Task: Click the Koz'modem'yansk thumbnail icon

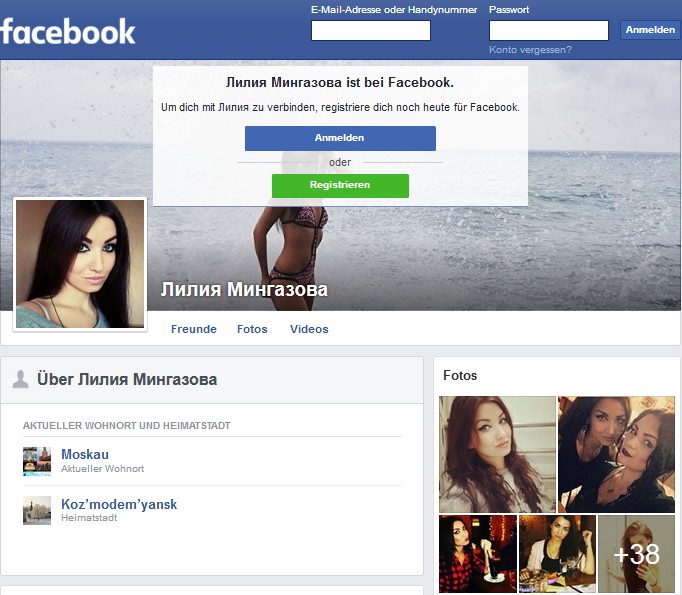Action: (x=37, y=510)
